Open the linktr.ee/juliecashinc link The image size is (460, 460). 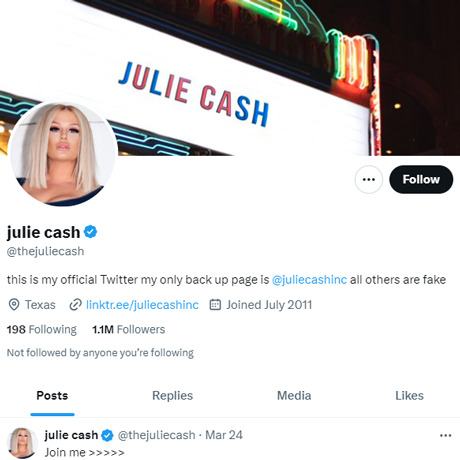coord(142,305)
